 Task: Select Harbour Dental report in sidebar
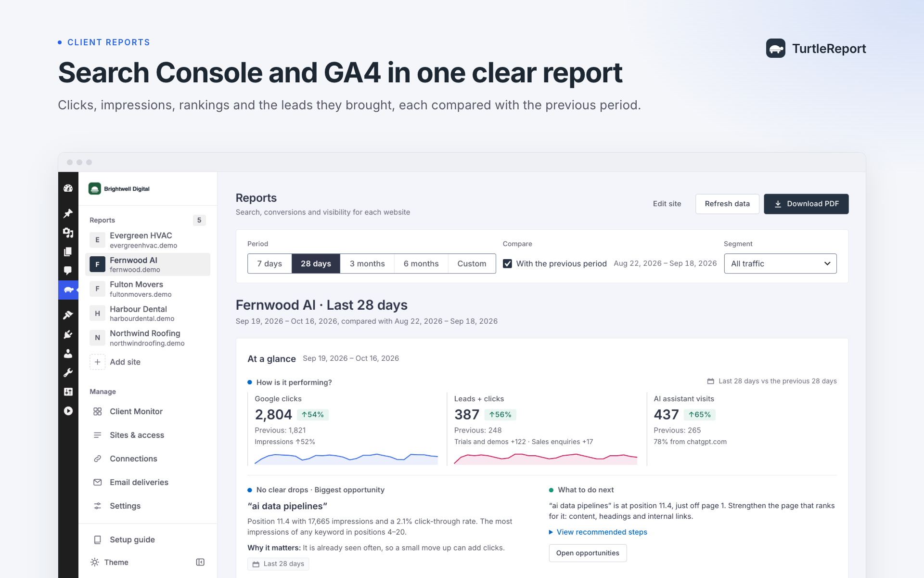(147, 314)
